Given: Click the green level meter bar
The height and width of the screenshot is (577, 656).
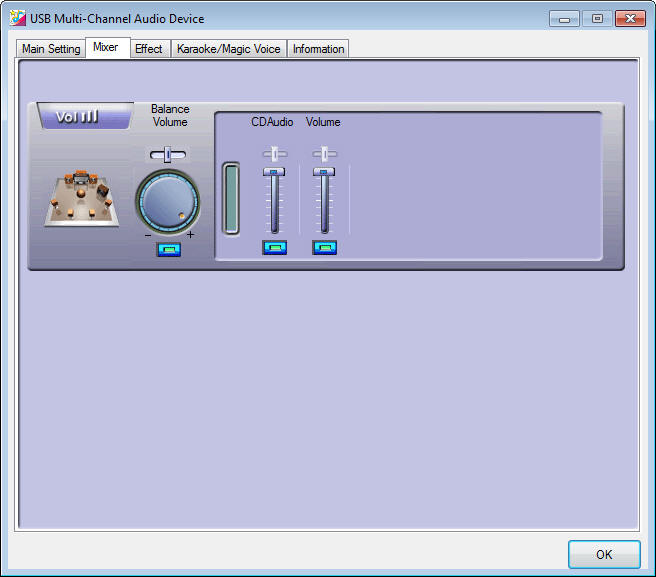Looking at the screenshot, I should click(231, 198).
